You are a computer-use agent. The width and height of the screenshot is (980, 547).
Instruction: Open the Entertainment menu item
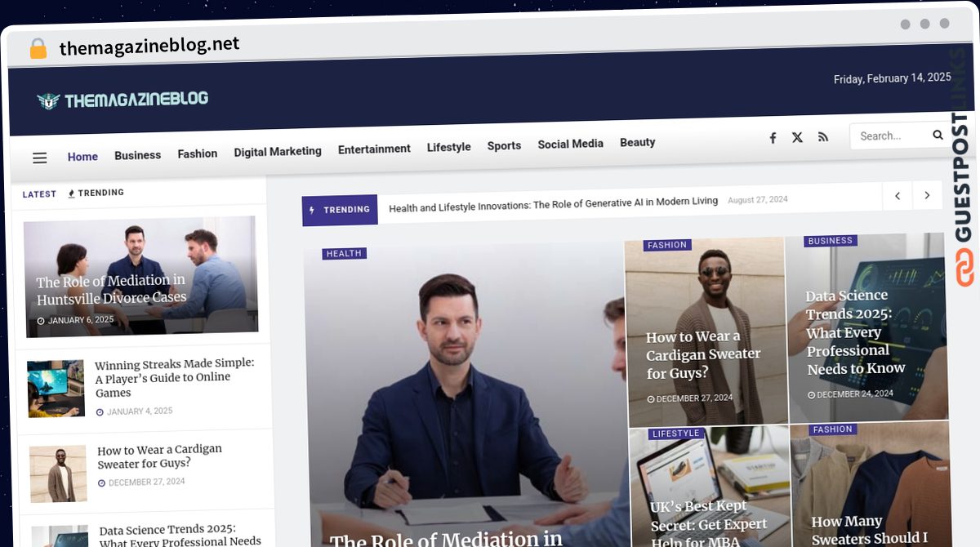point(374,149)
